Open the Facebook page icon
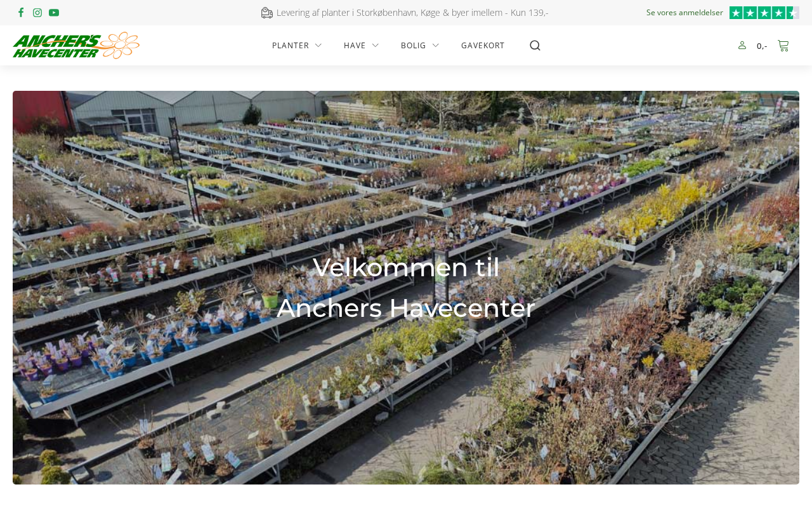Viewport: 812px width, 508px height. click(21, 13)
